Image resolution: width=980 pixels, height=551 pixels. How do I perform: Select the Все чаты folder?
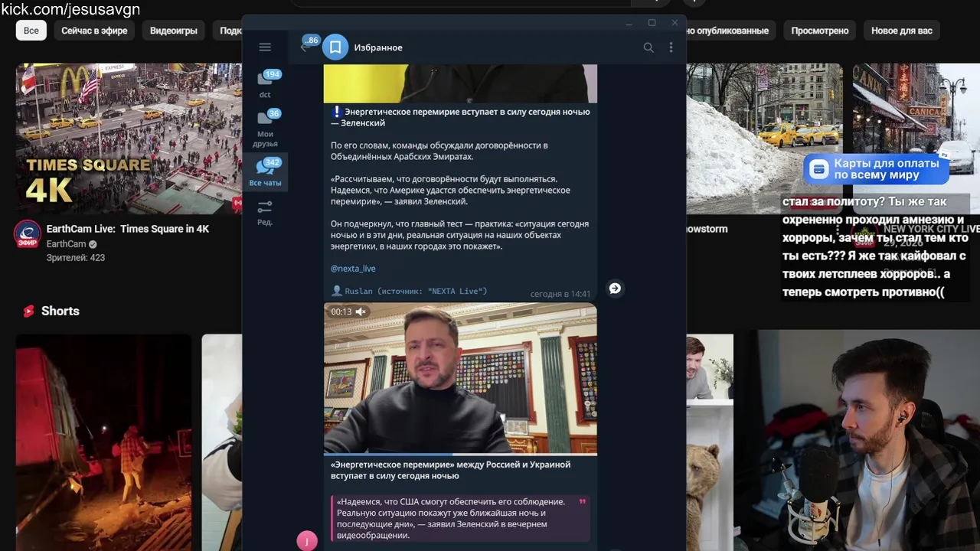point(265,172)
